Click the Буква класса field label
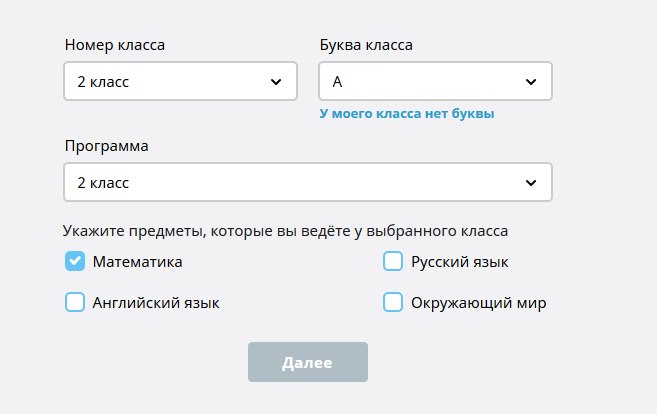 click(366, 45)
